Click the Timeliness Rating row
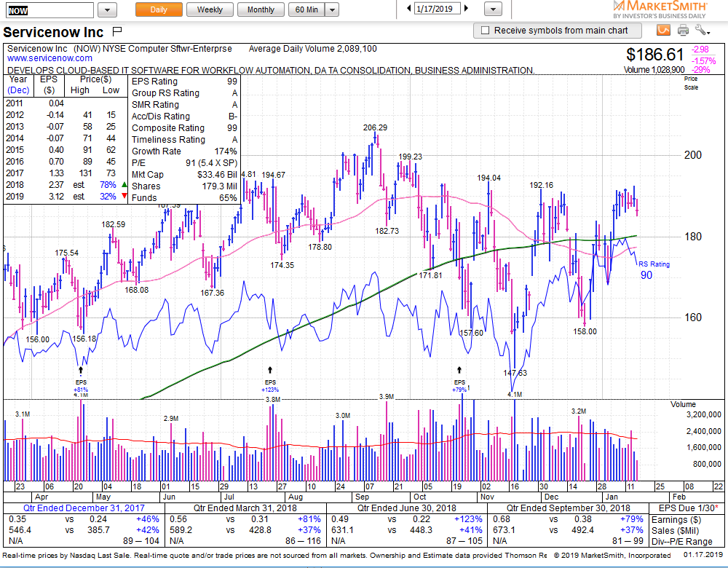The height and width of the screenshot is (568, 728). tap(184, 139)
